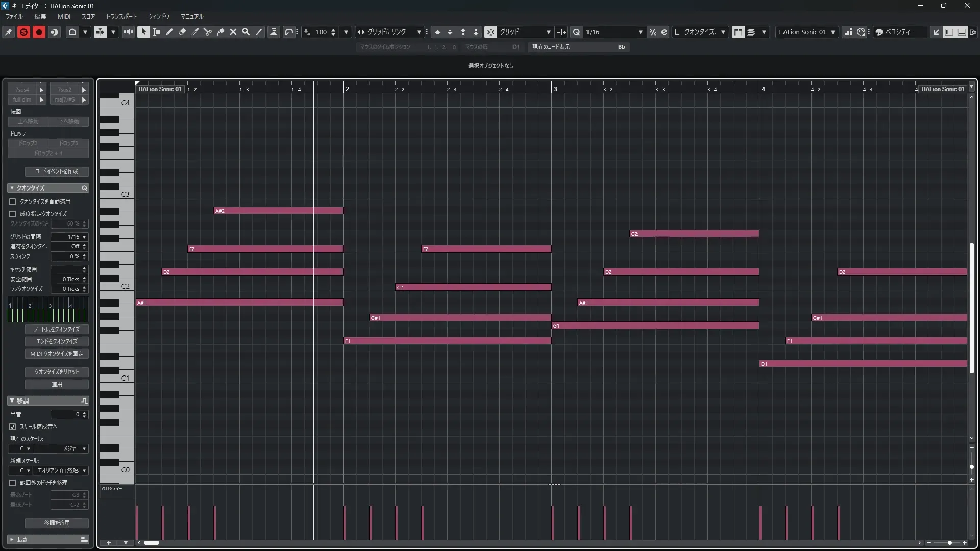
Task: Uncheck the scale-notes transpose checkbox
Action: pos(13,427)
